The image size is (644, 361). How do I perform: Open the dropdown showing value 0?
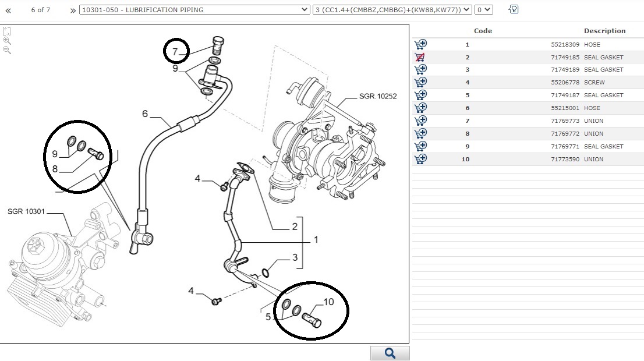click(x=483, y=10)
